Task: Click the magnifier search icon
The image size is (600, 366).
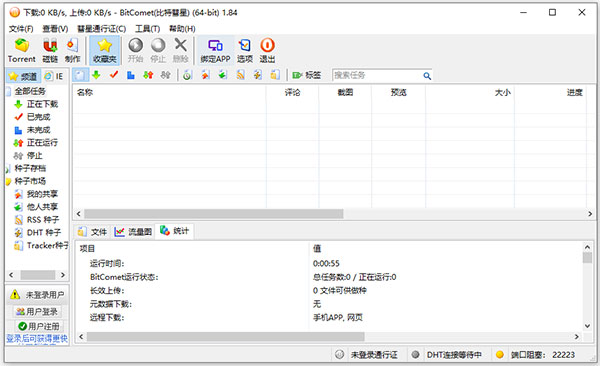Action: point(427,76)
